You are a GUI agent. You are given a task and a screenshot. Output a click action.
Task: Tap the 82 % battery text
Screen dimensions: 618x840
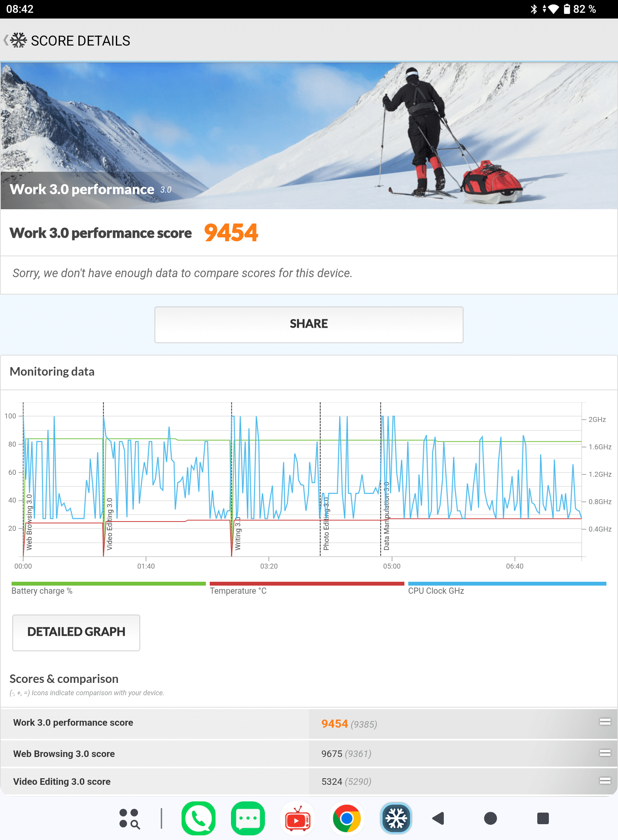[x=584, y=9]
